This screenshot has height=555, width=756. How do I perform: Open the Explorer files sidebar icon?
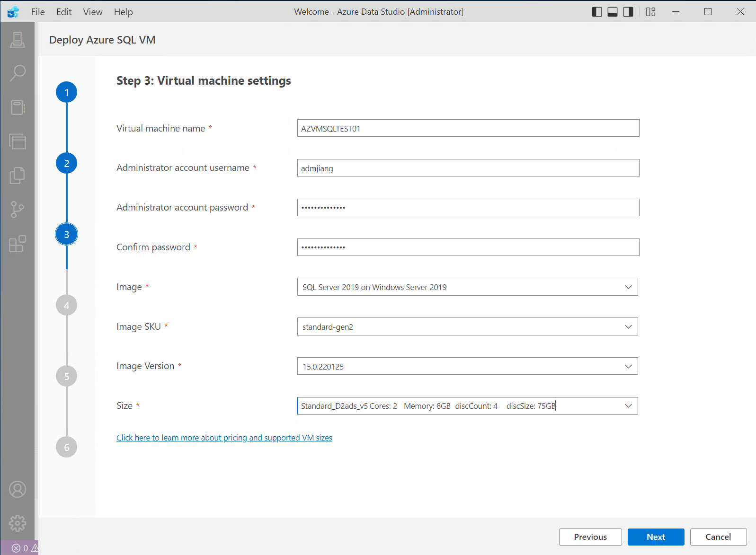[x=18, y=176]
